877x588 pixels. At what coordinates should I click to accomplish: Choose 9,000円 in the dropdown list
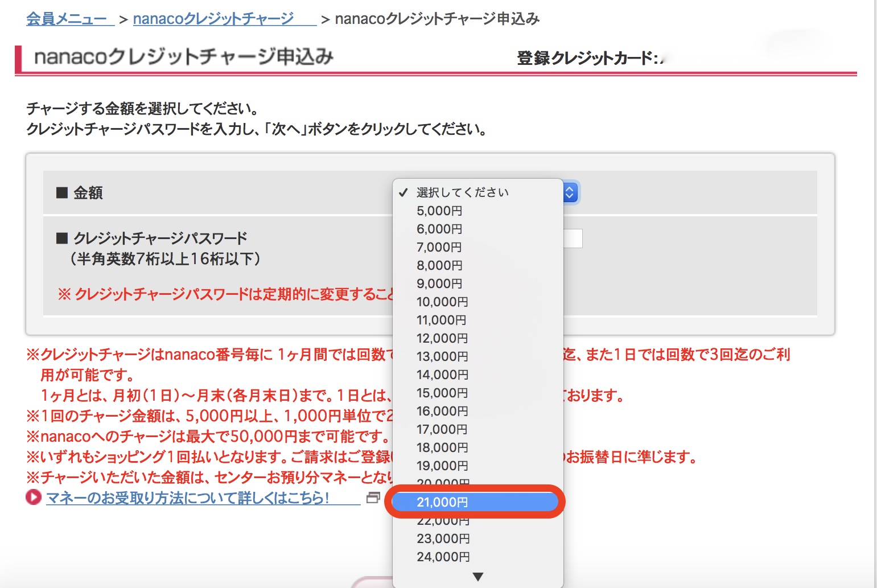pyautogui.click(x=439, y=283)
